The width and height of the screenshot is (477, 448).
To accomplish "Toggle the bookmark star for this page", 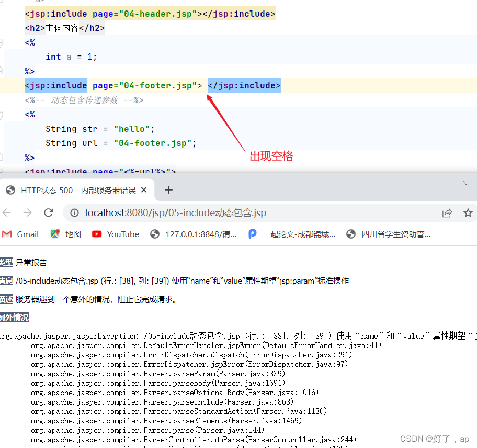I will point(469,212).
